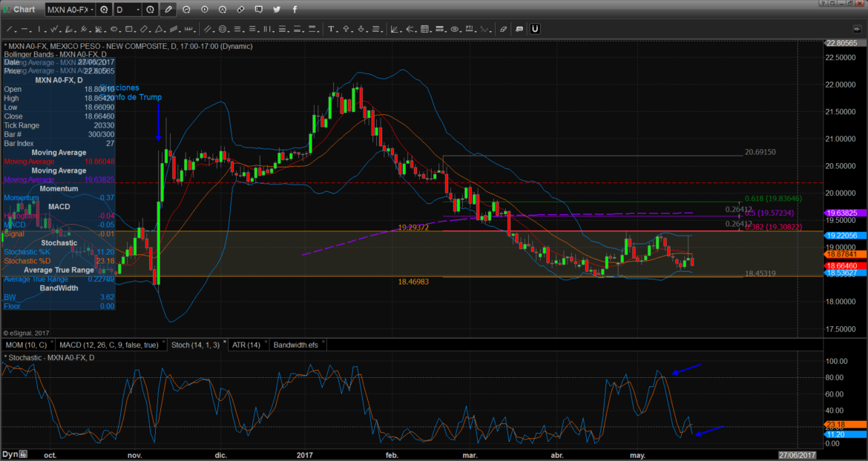Select the Stoch (14, 1, 3) tab
The height and width of the screenshot is (461, 868).
coord(195,345)
